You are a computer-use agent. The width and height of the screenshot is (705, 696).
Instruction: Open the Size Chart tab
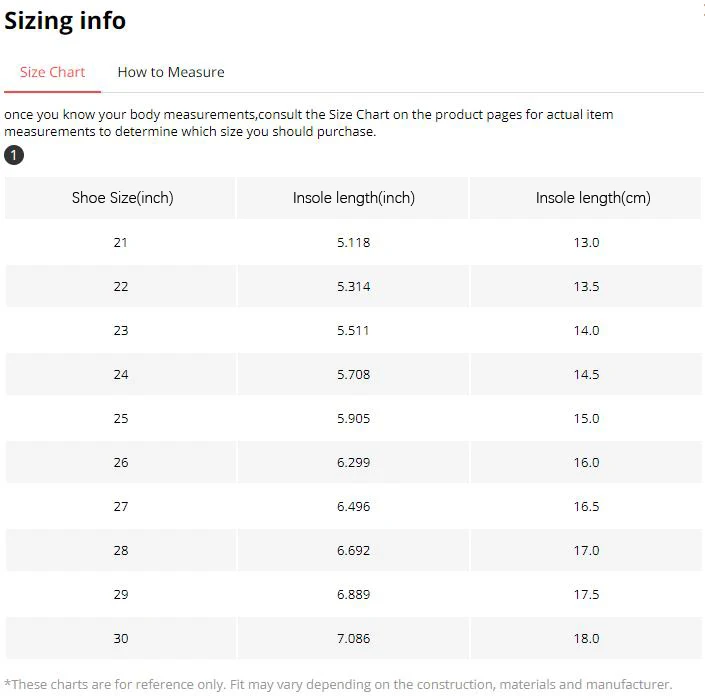(52, 72)
